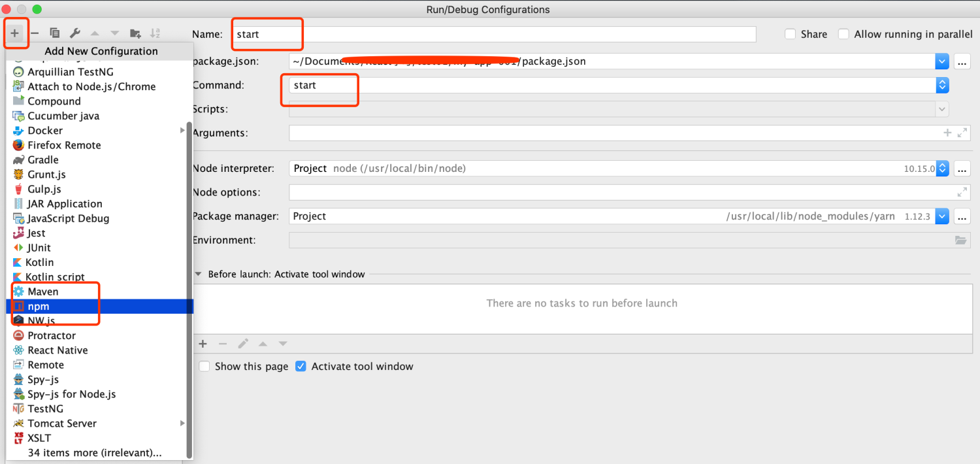Show 34 more irrelevant items
Screen dimensions: 980x464
(x=94, y=453)
